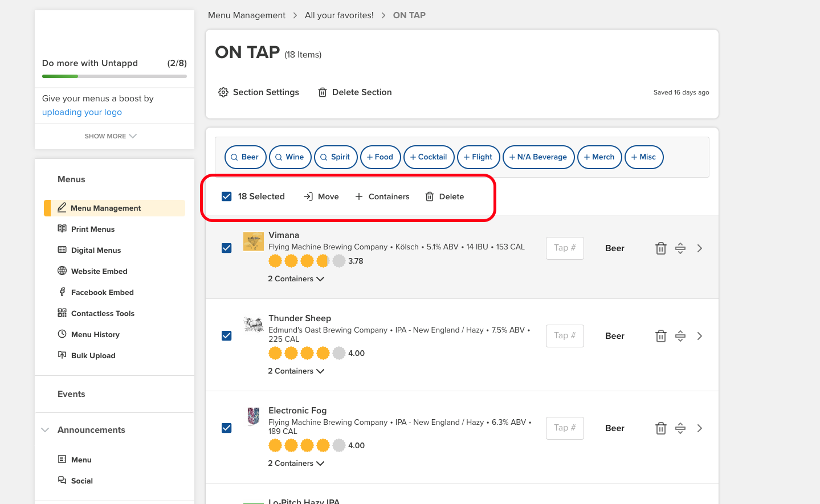Viewport: 820px width, 504px height.
Task: Click the Move arrow icon
Action: point(308,196)
